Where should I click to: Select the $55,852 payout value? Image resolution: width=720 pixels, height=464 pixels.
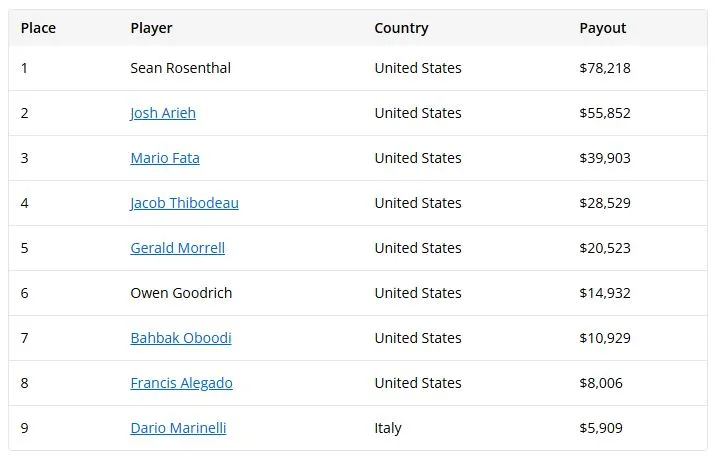click(x=605, y=113)
